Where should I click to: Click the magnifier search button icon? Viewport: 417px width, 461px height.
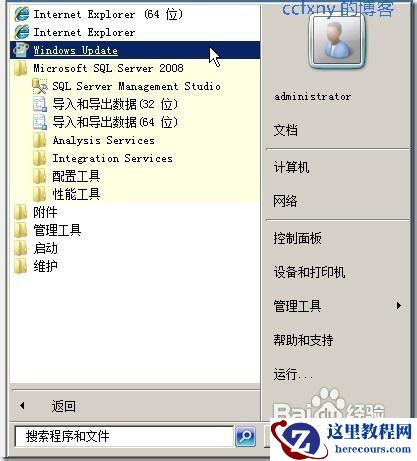[x=246, y=436]
